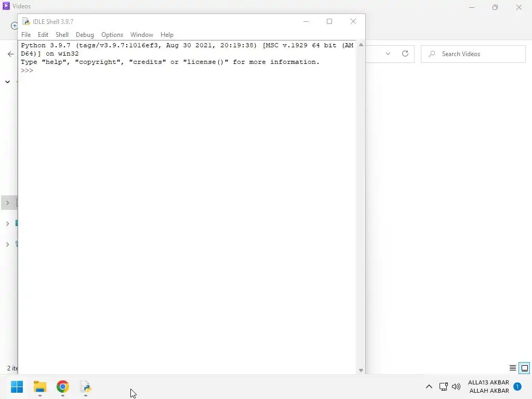532x399 pixels.
Task: Open the Help menu in IDLE
Action: click(167, 35)
